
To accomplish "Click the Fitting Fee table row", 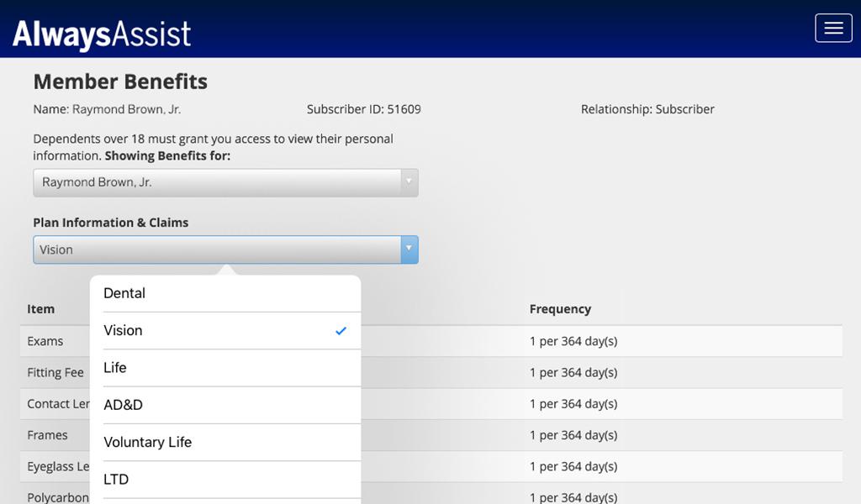I will point(431,373).
